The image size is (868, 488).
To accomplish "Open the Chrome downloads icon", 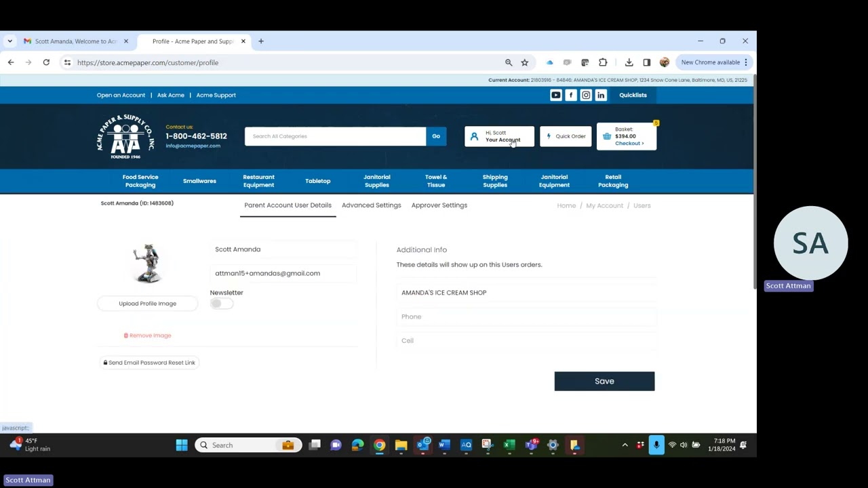I will tap(629, 62).
